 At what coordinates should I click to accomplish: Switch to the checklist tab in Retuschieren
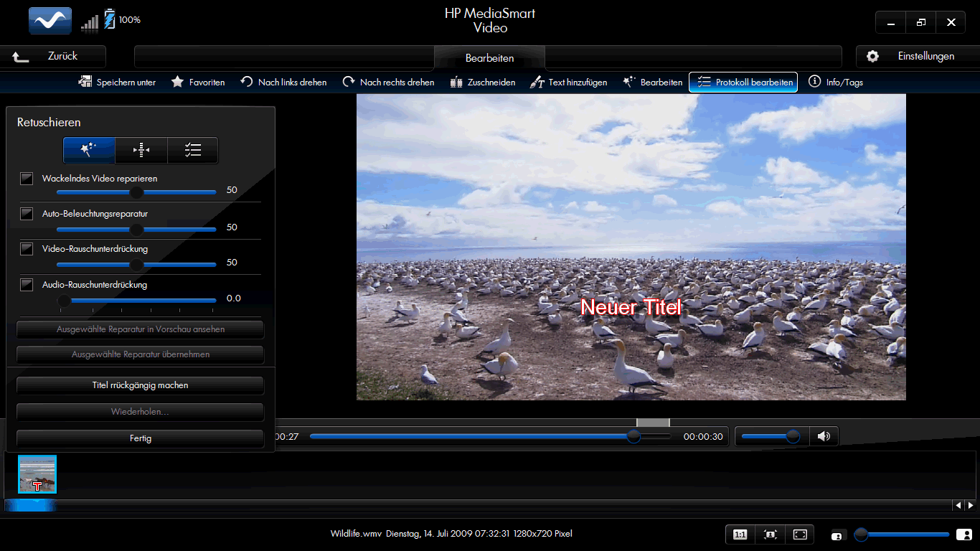pyautogui.click(x=192, y=151)
